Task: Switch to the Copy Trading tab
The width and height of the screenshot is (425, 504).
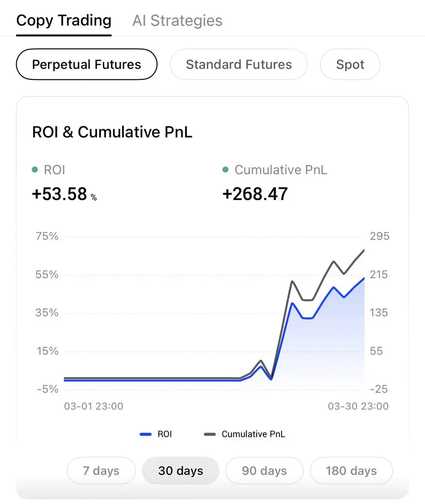Action: tap(64, 21)
